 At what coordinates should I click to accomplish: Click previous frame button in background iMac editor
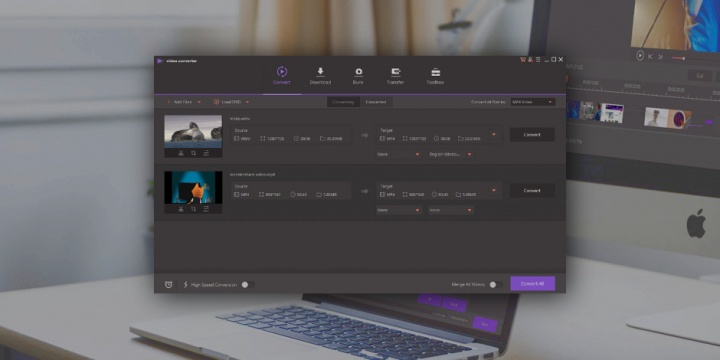tap(650, 56)
